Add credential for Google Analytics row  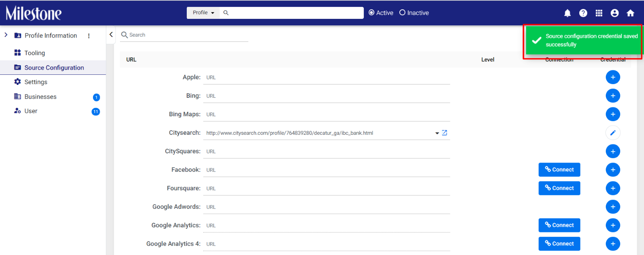[x=613, y=225]
